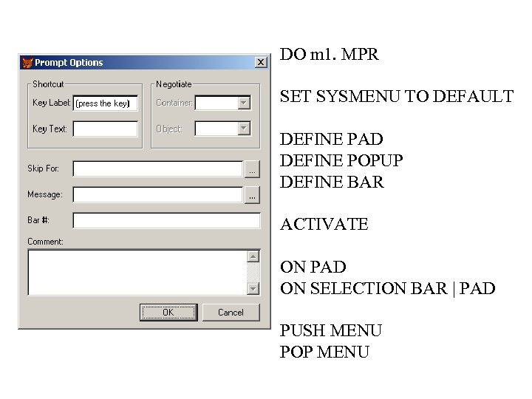Open the Container dropdown arrow
Image resolution: width=532 pixels, height=399 pixels.
click(244, 103)
